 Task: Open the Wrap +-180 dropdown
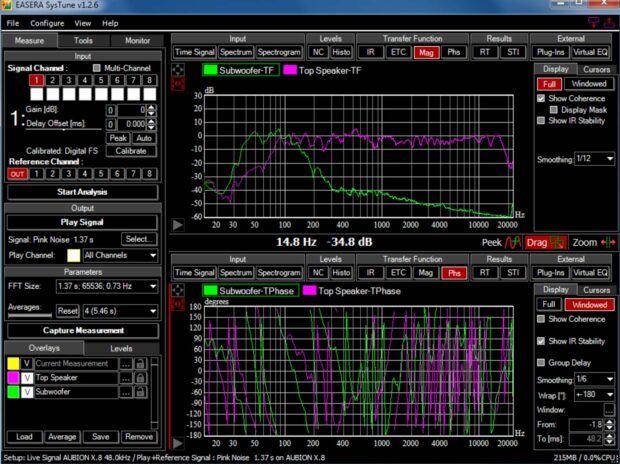(x=594, y=395)
